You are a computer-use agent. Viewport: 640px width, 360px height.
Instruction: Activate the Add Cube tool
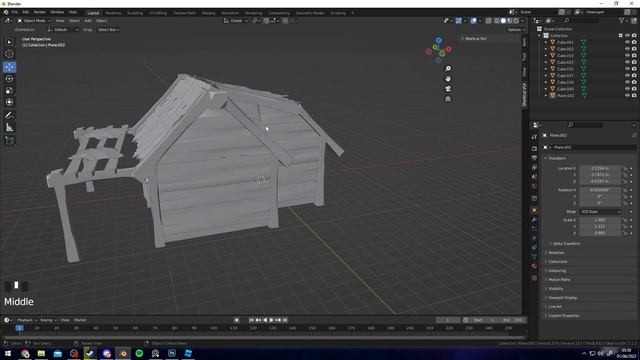click(9, 140)
